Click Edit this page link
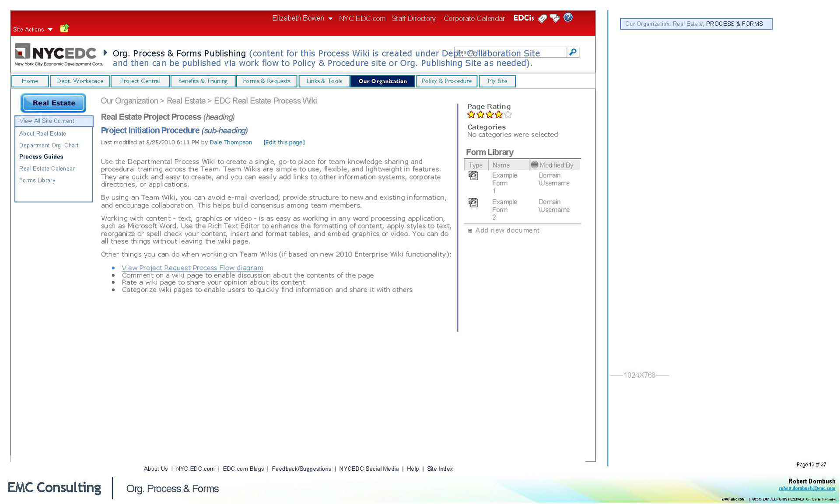 pyautogui.click(x=284, y=142)
